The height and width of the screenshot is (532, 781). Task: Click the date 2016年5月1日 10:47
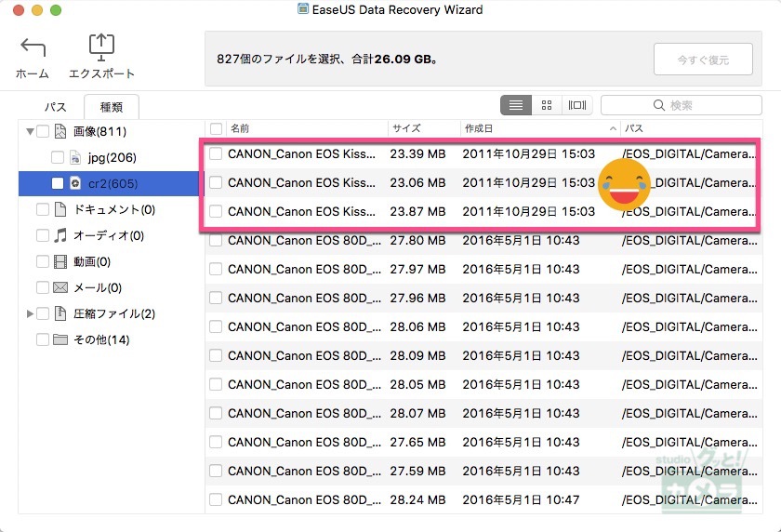click(521, 499)
